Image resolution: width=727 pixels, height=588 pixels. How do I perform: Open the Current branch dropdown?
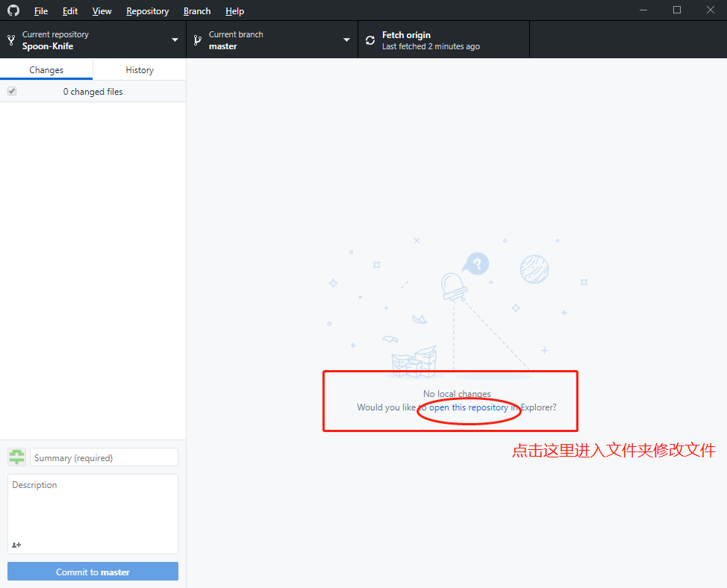tap(346, 40)
